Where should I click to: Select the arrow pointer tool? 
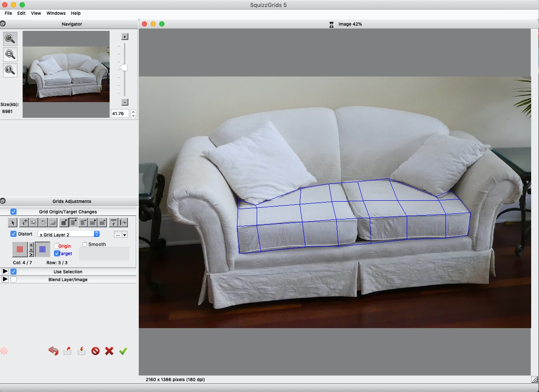coord(13,223)
